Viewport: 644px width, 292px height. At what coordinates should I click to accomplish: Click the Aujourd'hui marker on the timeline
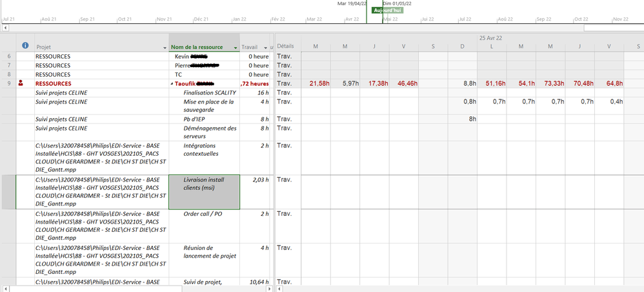tap(387, 10)
